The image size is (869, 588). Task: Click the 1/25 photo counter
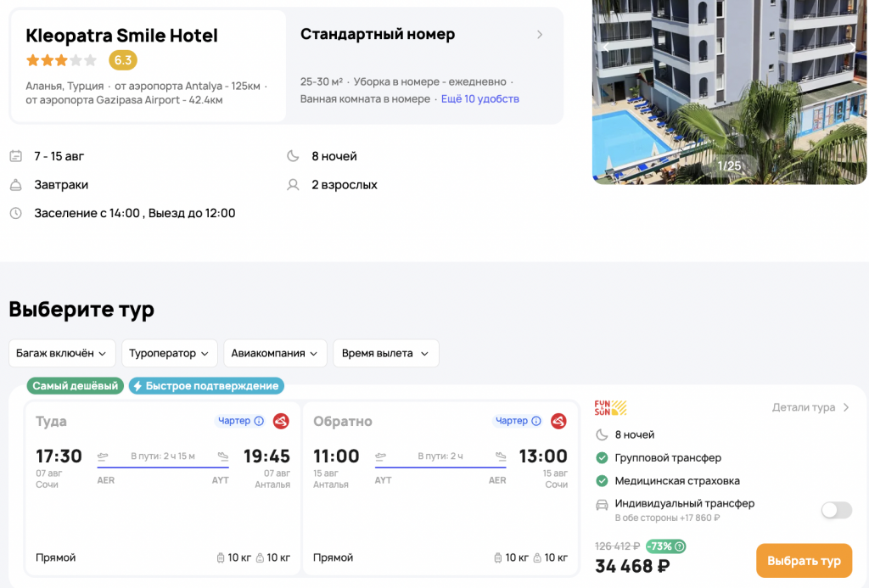tap(729, 165)
